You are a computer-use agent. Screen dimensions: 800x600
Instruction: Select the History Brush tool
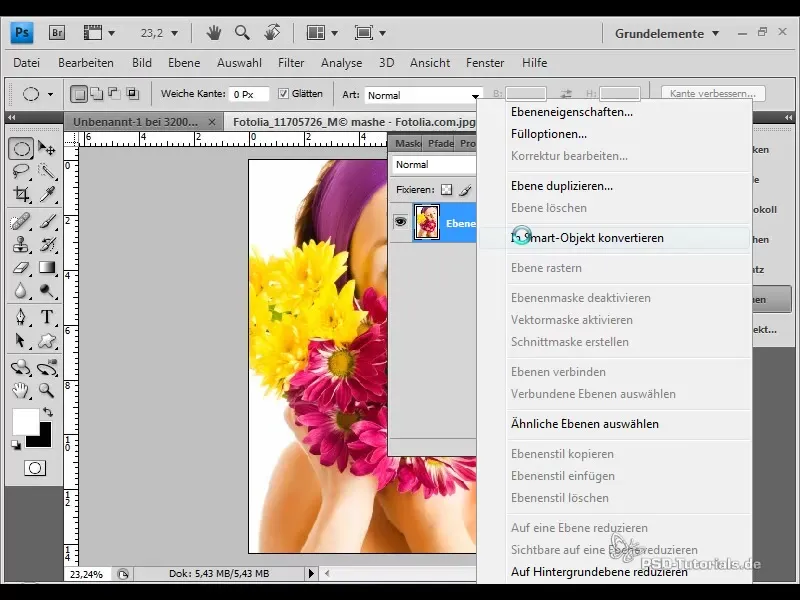[x=47, y=245]
